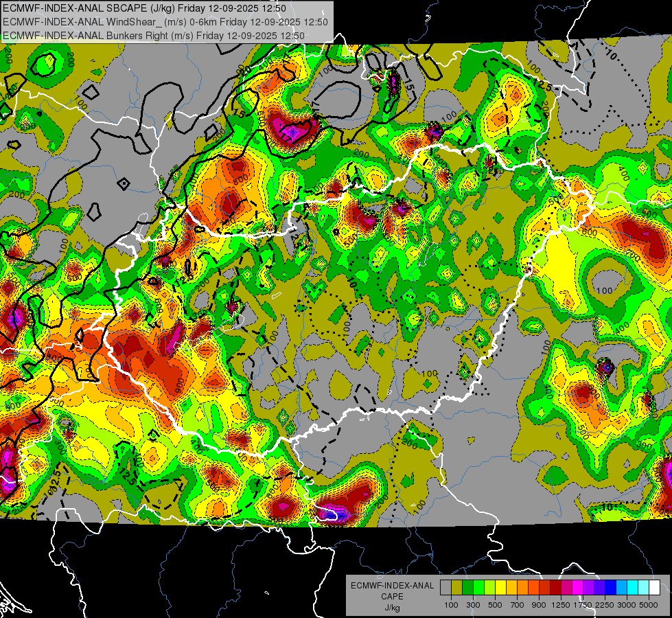672x618 pixels.
Task: Click the olive swatch in the CAPE legend
Action: (x=457, y=587)
